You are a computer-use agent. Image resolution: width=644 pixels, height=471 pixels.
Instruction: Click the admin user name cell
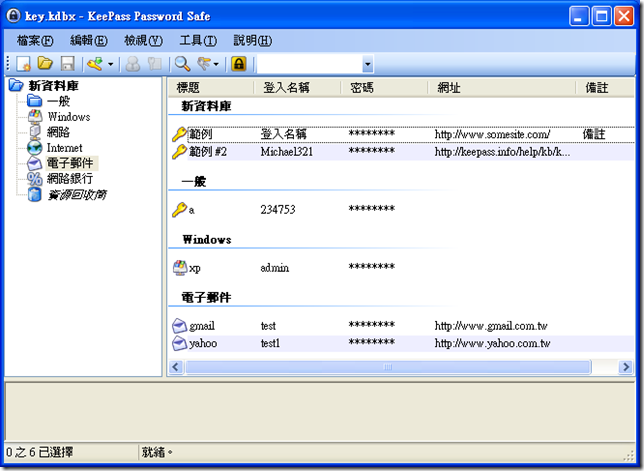275,268
